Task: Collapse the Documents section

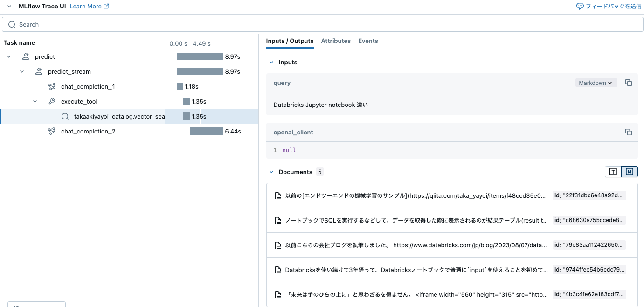Action: 271,172
